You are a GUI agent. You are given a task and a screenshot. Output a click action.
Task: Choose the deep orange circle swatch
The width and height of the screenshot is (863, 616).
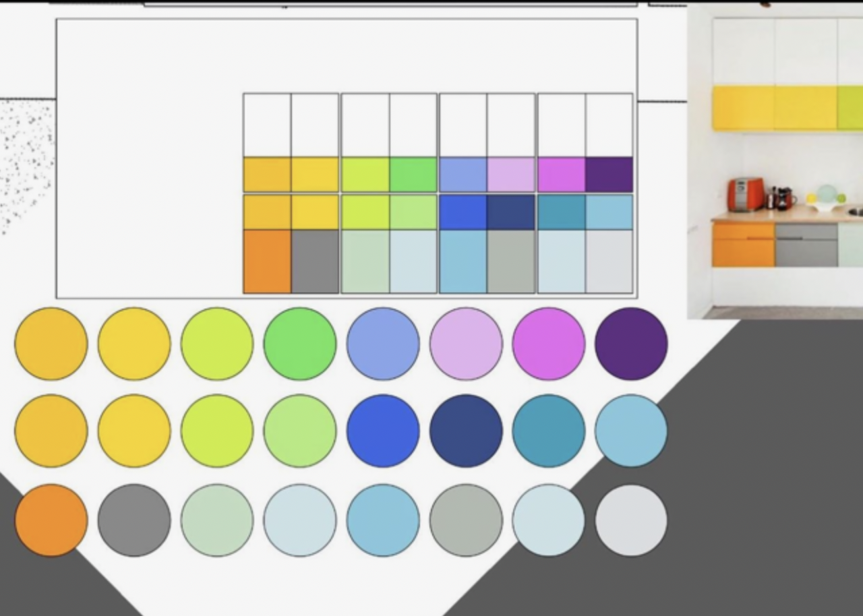(51, 520)
